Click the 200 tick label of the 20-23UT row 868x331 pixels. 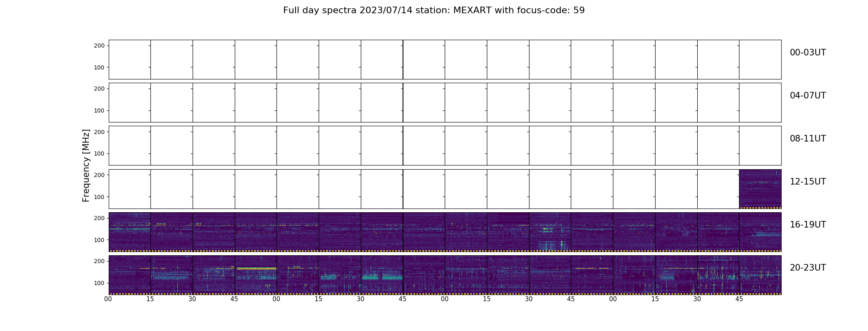[x=99, y=261]
